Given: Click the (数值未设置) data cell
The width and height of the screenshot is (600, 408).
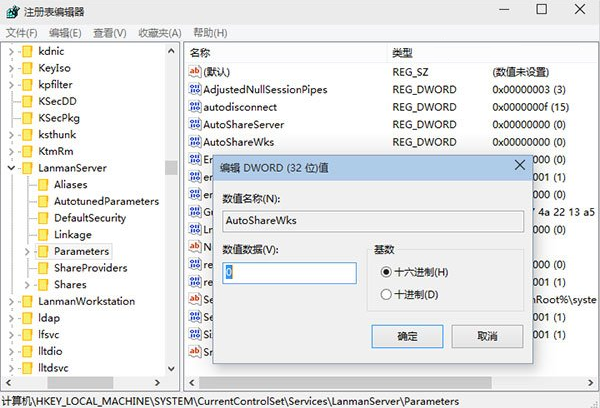Looking at the screenshot, I should (x=520, y=72).
